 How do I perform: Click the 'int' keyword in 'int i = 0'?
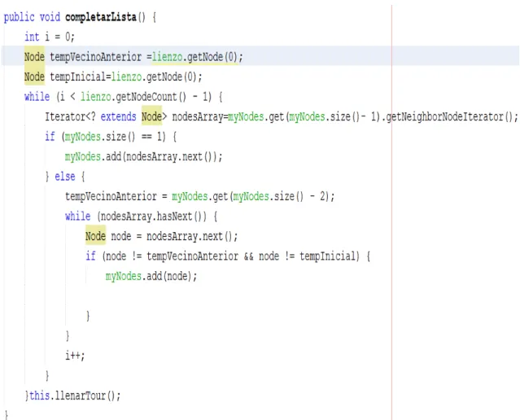(32, 37)
